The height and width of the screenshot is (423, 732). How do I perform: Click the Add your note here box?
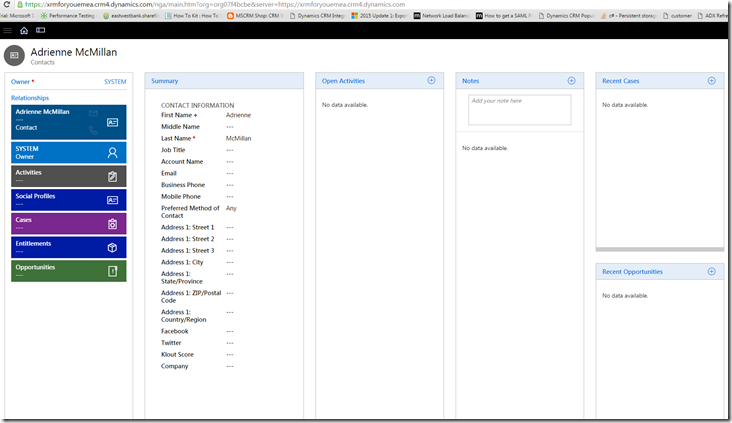tap(520, 110)
